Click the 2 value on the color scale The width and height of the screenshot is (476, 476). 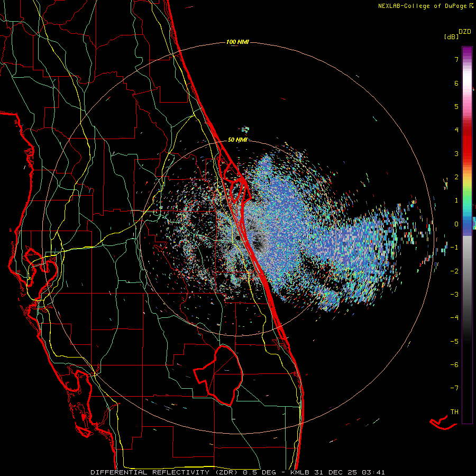pyautogui.click(x=456, y=177)
